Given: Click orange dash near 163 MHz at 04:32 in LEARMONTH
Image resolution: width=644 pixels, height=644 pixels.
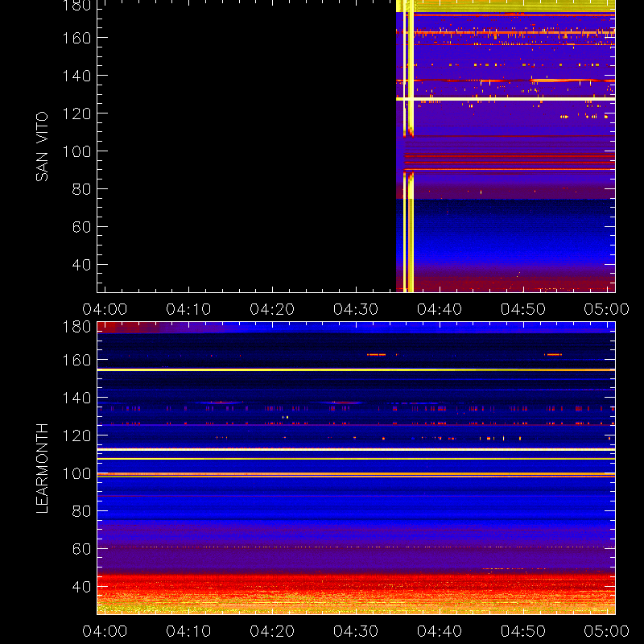Looking at the screenshot, I should [x=376, y=354].
